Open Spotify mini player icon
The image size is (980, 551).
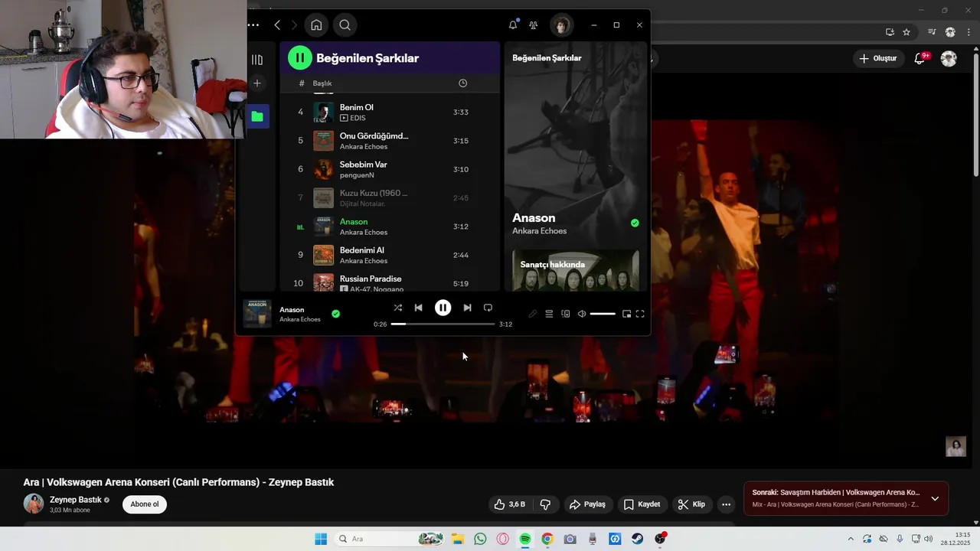[x=626, y=314]
